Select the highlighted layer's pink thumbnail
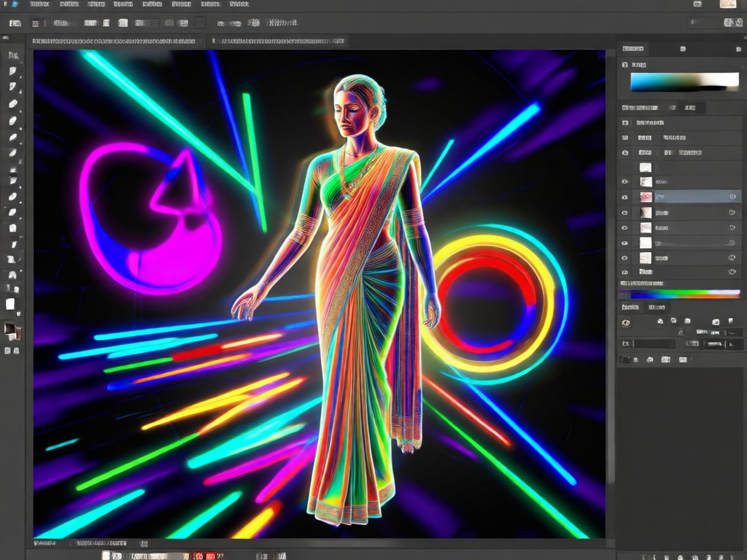 tap(646, 197)
